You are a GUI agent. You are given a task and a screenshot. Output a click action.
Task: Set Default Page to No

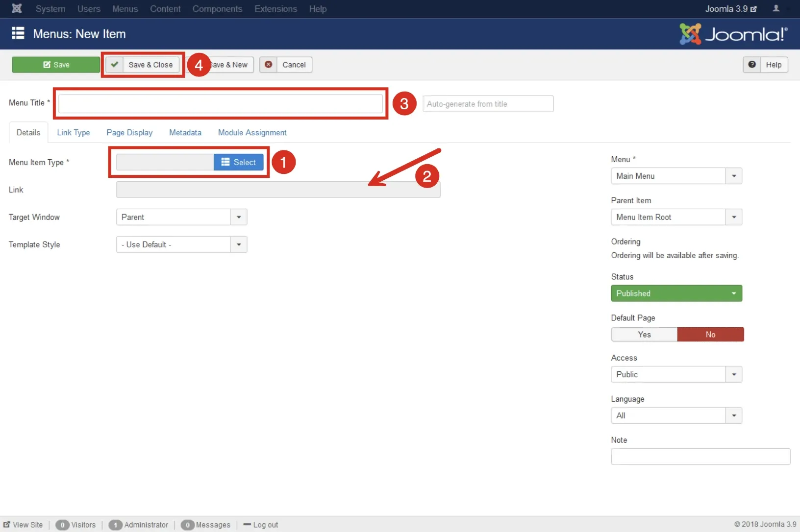[711, 335]
